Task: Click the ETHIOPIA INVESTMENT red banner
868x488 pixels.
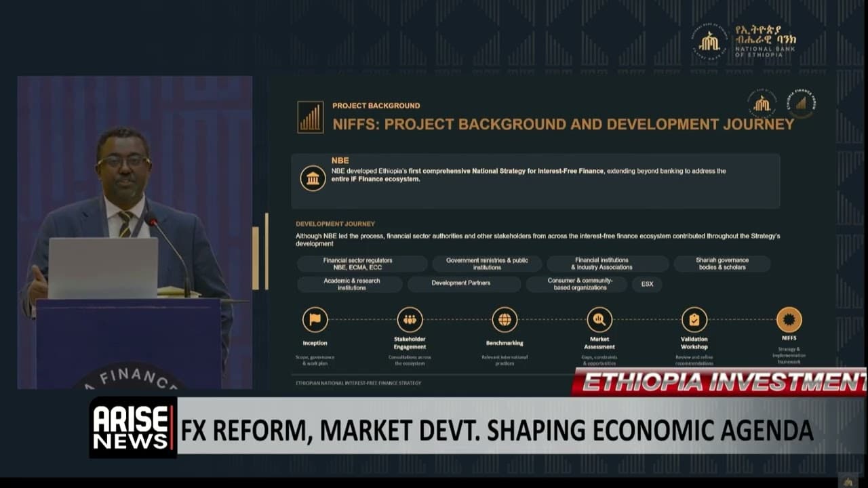Action: [x=719, y=382]
